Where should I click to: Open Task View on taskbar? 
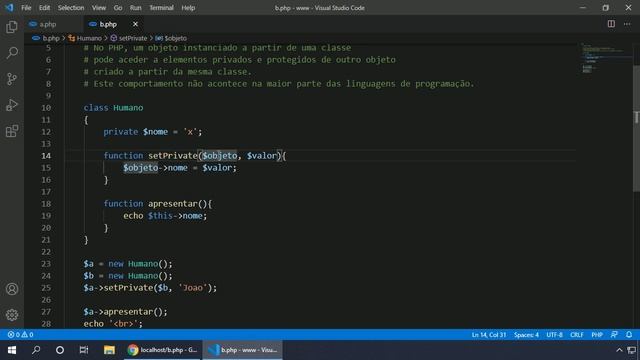click(84, 350)
